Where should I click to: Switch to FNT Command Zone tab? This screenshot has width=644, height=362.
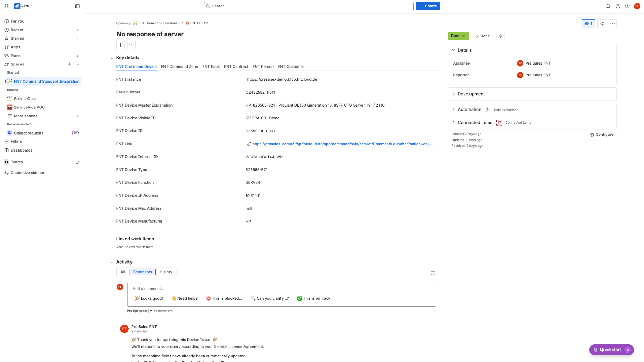[x=179, y=67]
